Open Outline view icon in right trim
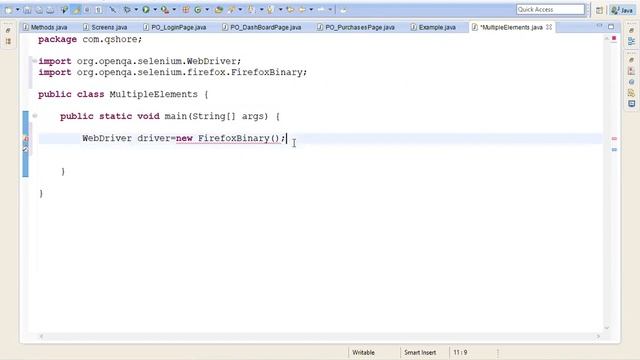 pyautogui.click(x=631, y=41)
